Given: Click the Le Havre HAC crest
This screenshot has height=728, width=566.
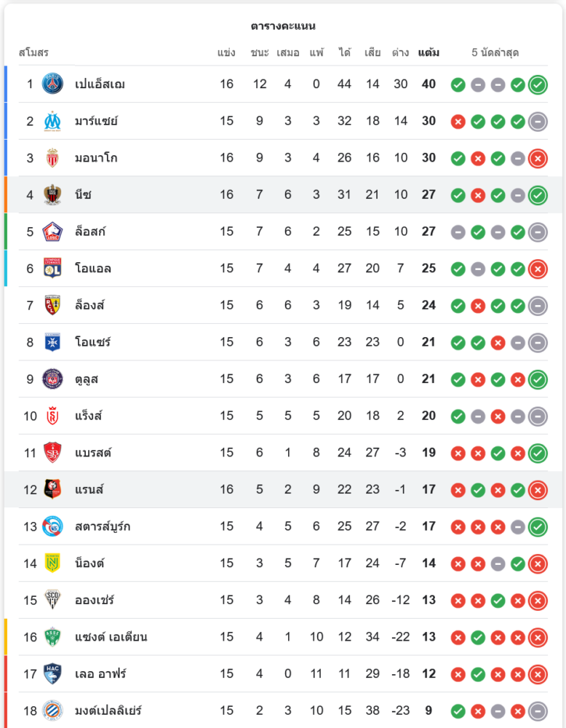Looking at the screenshot, I should click(52, 673).
